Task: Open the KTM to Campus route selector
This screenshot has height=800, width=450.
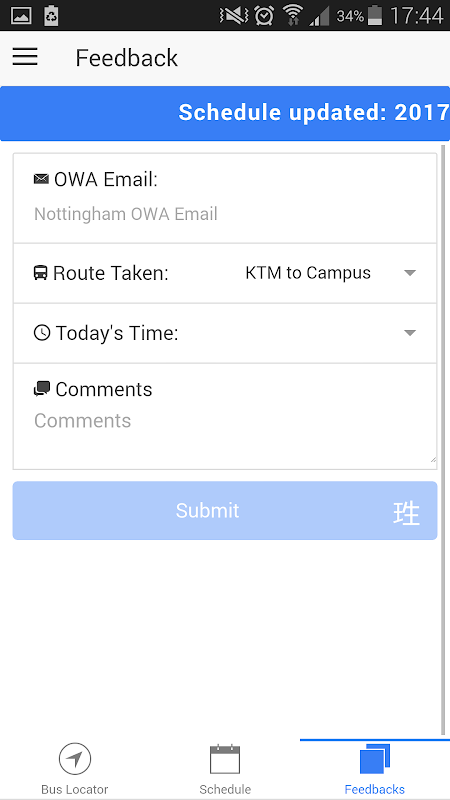Action: click(x=331, y=273)
